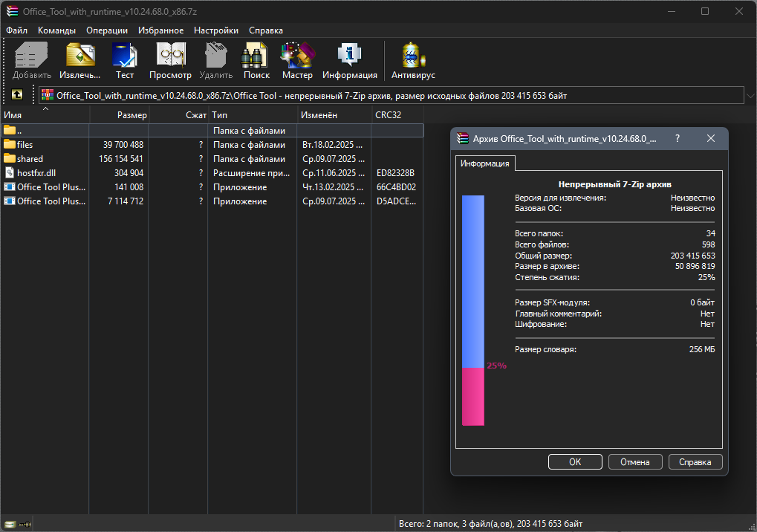The height and width of the screenshot is (532, 757).
Task: Click date Вт.18.02.2025 cell
Action: 332,144
